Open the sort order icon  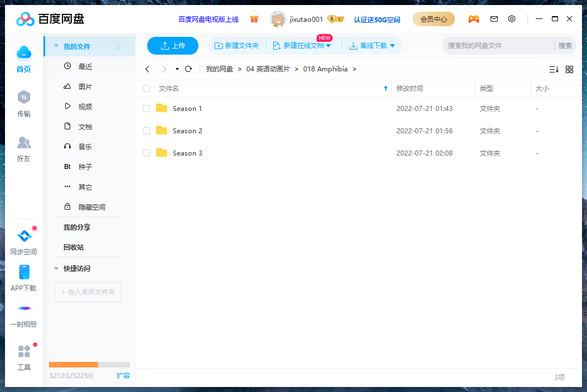[554, 69]
